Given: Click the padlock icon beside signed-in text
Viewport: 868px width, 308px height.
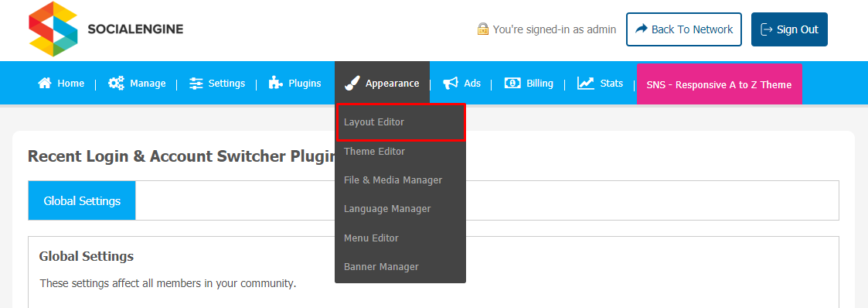Looking at the screenshot, I should [483, 29].
